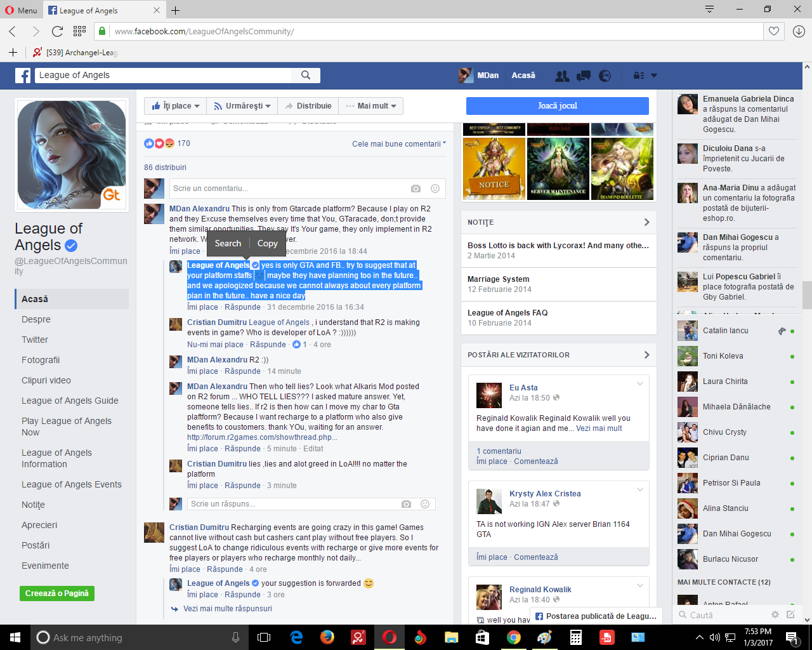This screenshot has height=650, width=812.
Task: Expand the NOTIȚE section chevron
Action: click(646, 222)
